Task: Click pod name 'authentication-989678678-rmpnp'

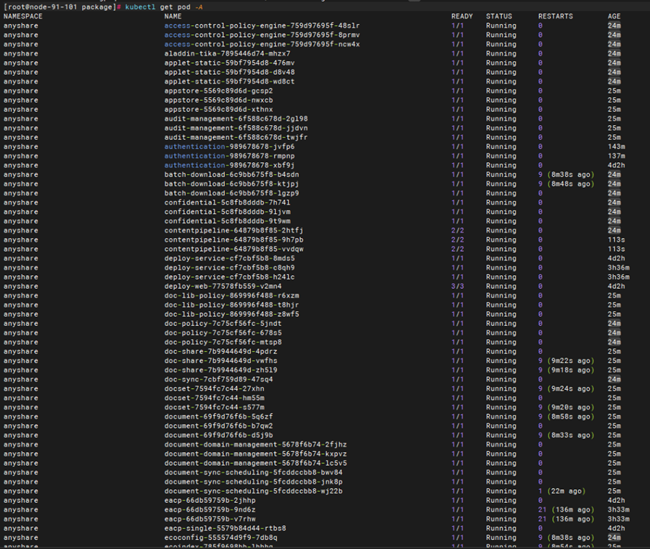Action: coord(229,156)
